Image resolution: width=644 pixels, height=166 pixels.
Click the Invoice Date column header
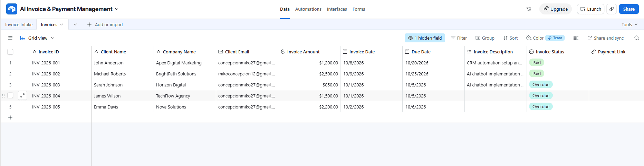(x=371, y=52)
